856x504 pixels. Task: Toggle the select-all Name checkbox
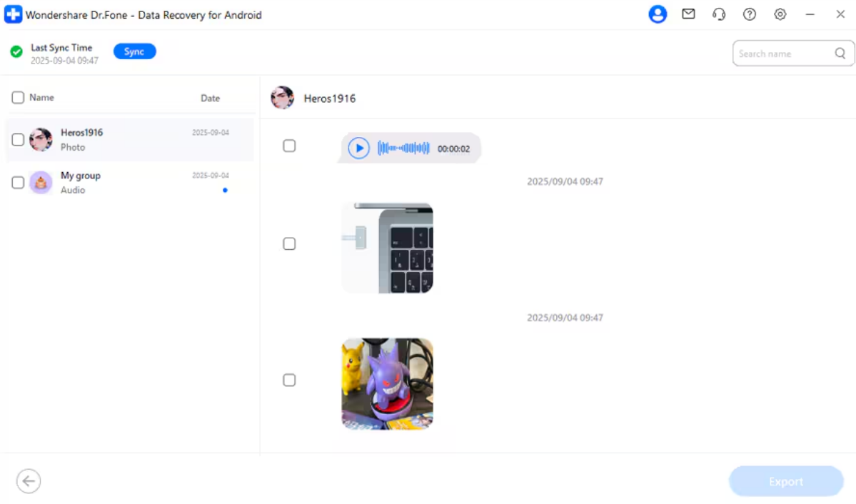(18, 98)
